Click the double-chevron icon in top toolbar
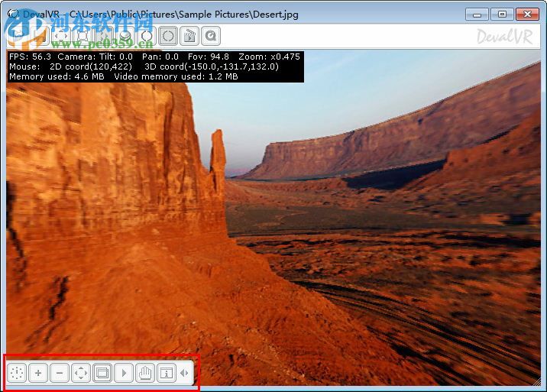547x392 pixels. [104, 36]
